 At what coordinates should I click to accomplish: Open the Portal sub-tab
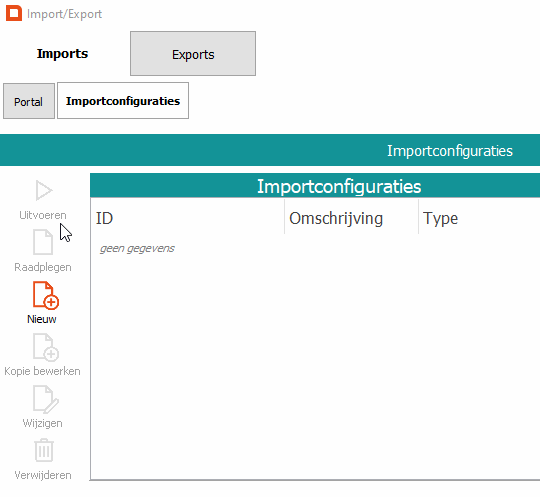pyautogui.click(x=29, y=101)
